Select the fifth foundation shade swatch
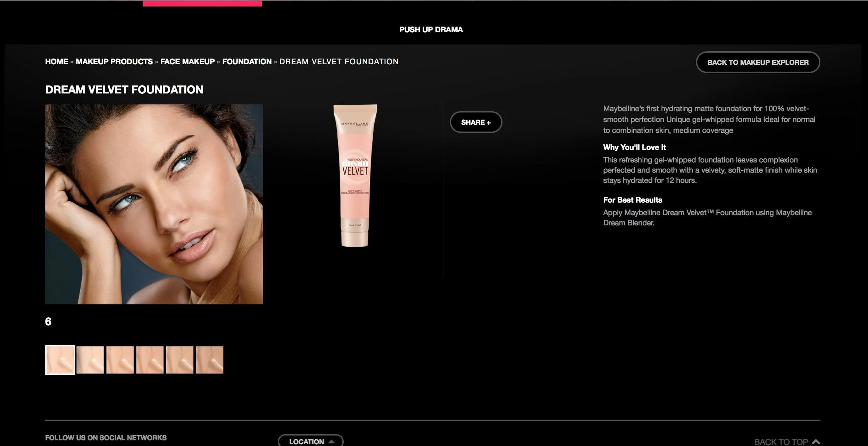Viewport: 868px width, 446px height. [x=180, y=360]
